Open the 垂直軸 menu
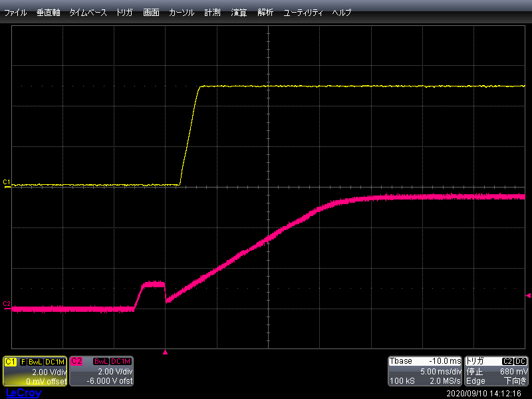Image resolution: width=532 pixels, height=399 pixels. tap(48, 13)
